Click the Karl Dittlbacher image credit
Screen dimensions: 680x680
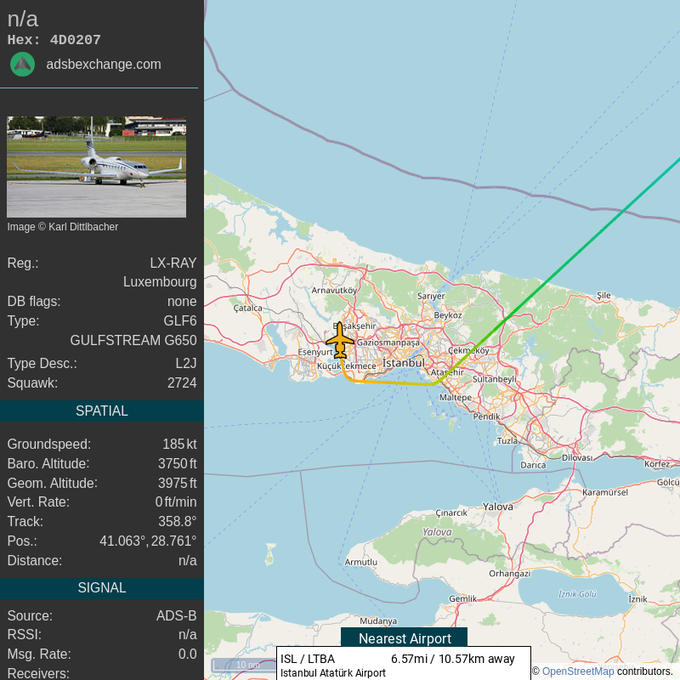(x=62, y=227)
